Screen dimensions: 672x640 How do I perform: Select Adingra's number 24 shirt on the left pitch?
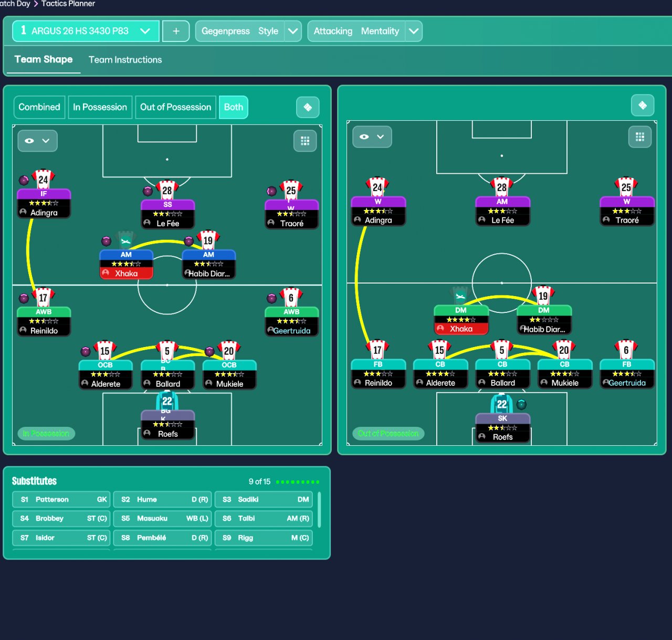pyautogui.click(x=44, y=179)
